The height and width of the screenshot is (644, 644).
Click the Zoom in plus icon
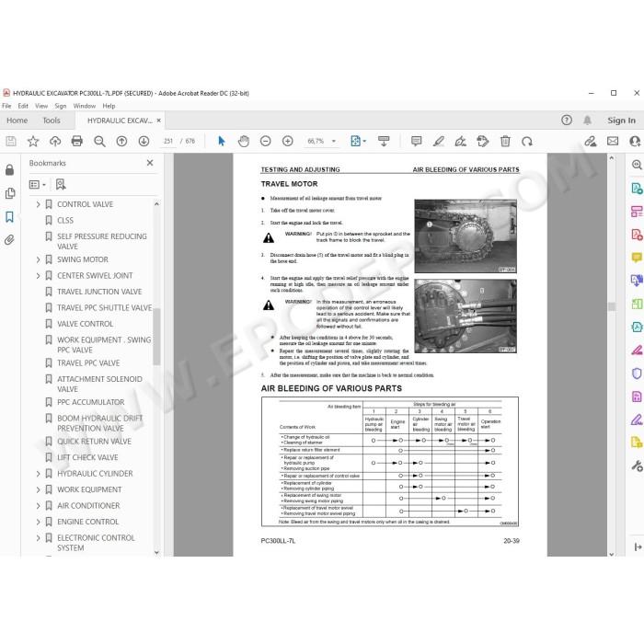tap(288, 142)
